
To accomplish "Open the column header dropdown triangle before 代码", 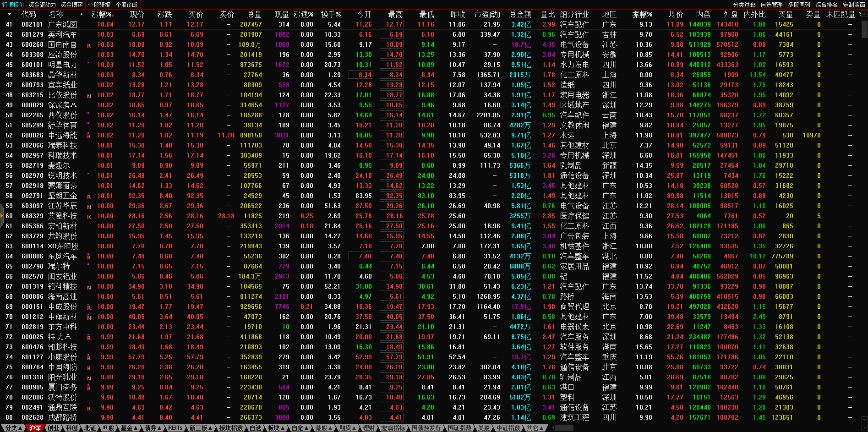I will pyautogui.click(x=9, y=14).
